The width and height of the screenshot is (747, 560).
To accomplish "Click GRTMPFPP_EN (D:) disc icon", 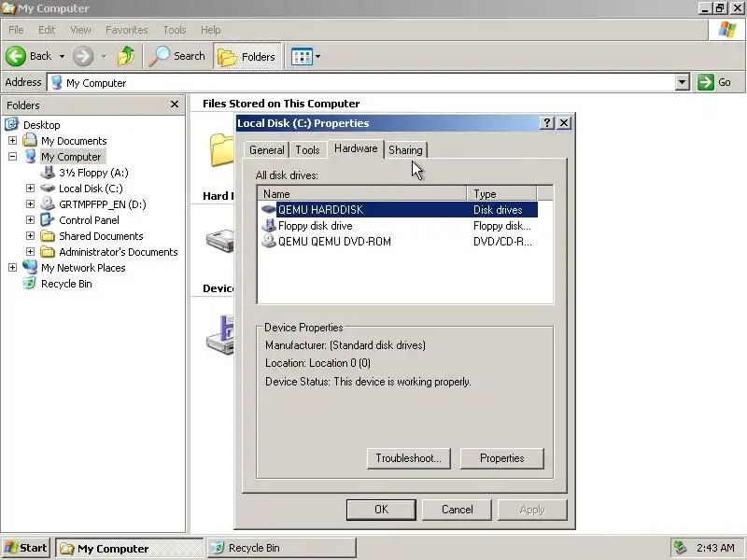I will tap(48, 203).
